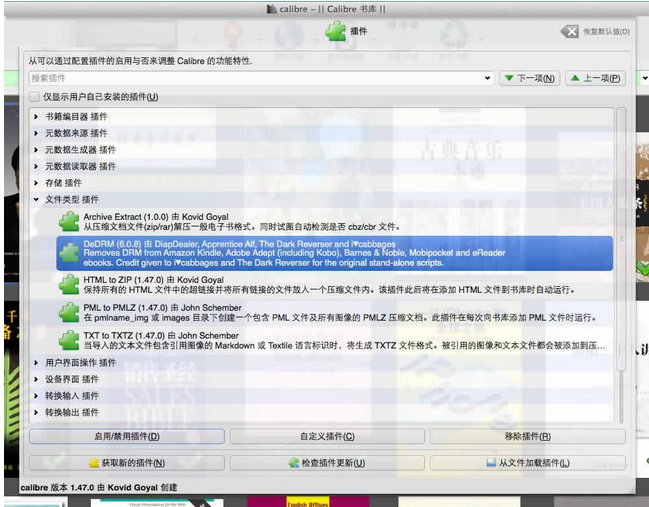The image size is (649, 507).
Task: Collapse the 文件类型 插件 category
Action: click(36, 199)
